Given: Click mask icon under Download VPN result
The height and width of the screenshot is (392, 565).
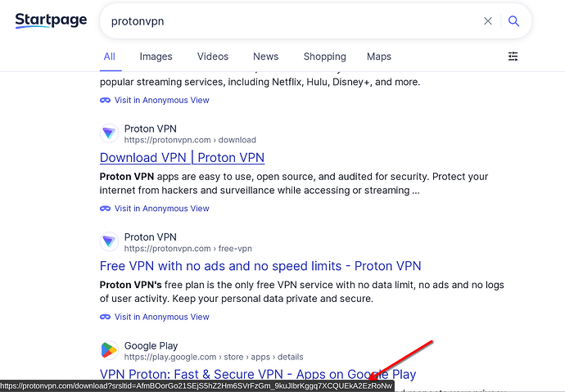Looking at the screenshot, I should pyautogui.click(x=105, y=209).
